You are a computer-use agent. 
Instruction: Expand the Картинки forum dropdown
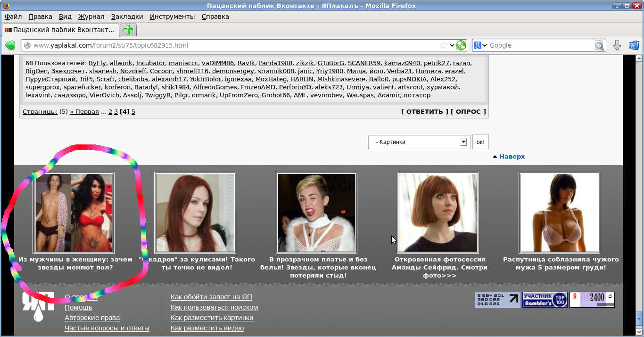[x=419, y=142]
